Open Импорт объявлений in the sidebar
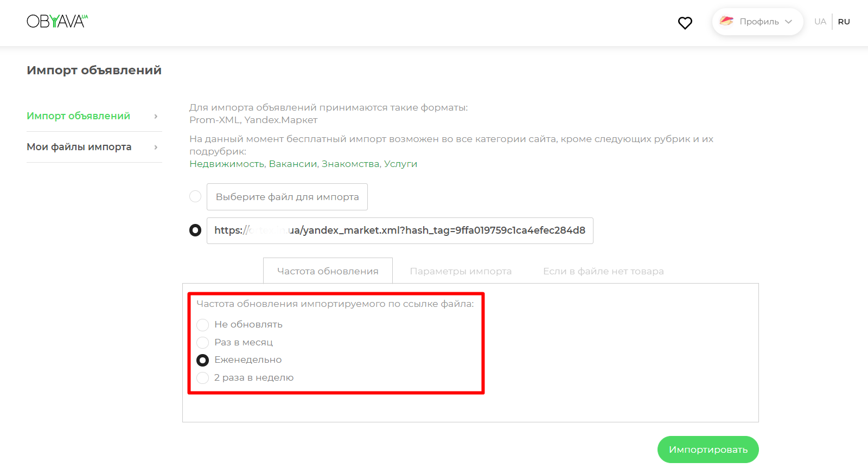868x475 pixels. pos(79,116)
